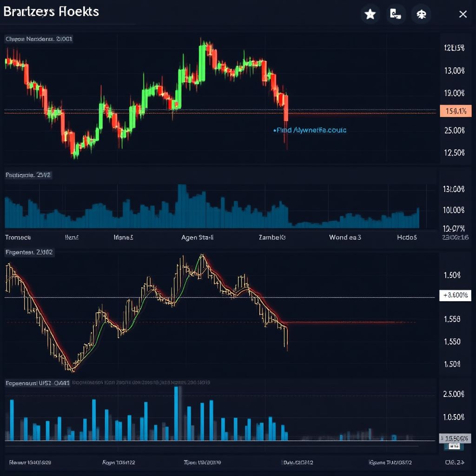Click the 2.5.00% volume axis label
This screenshot has height=476, width=476.
pos(454,394)
